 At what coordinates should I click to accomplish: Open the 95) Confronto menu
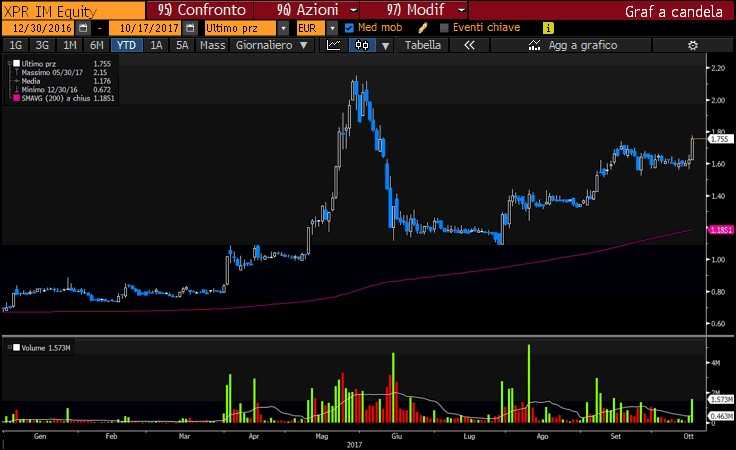point(201,10)
